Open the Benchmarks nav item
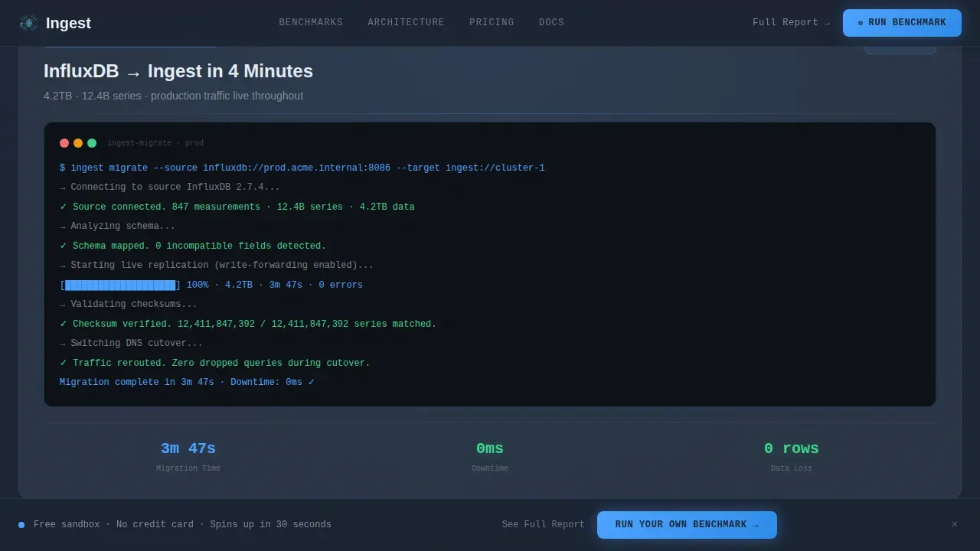Viewport: 980px width, 551px height. pos(311,22)
